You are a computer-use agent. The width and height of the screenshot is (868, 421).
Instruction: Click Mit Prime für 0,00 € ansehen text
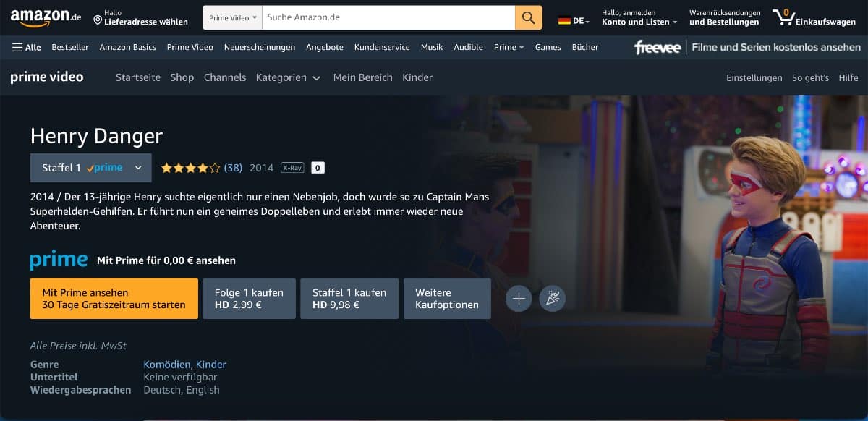coord(166,260)
